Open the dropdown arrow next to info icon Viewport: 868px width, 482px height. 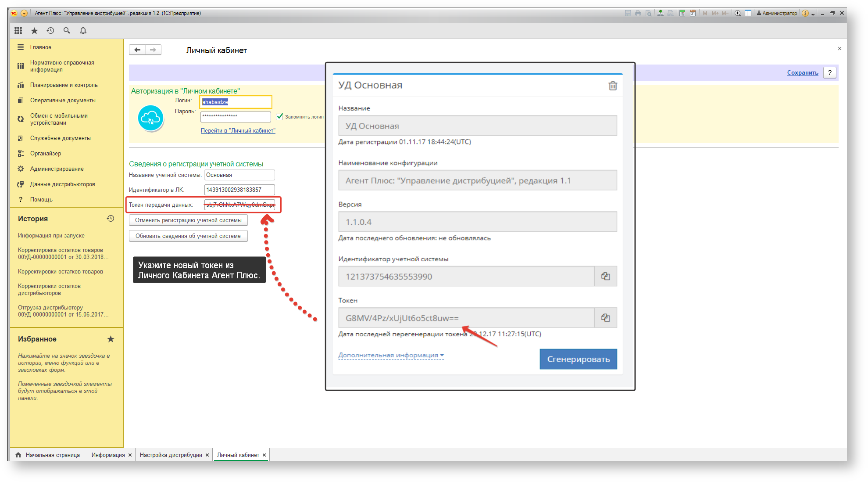click(x=813, y=14)
